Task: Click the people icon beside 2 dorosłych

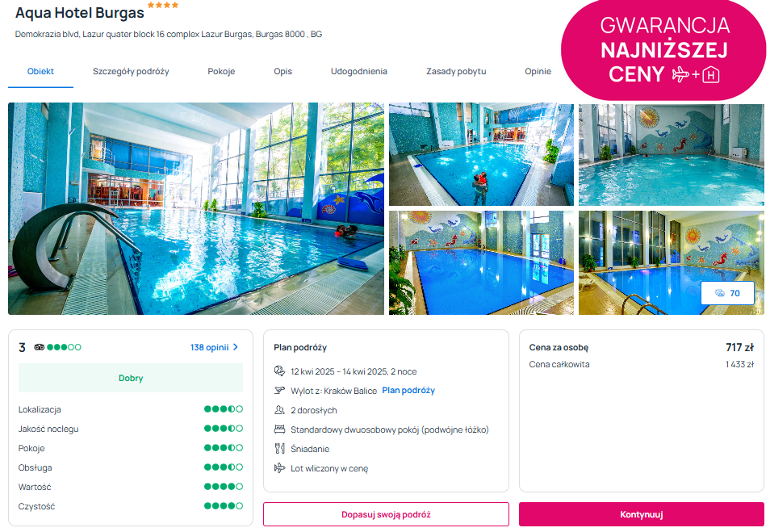Action: pyautogui.click(x=279, y=409)
